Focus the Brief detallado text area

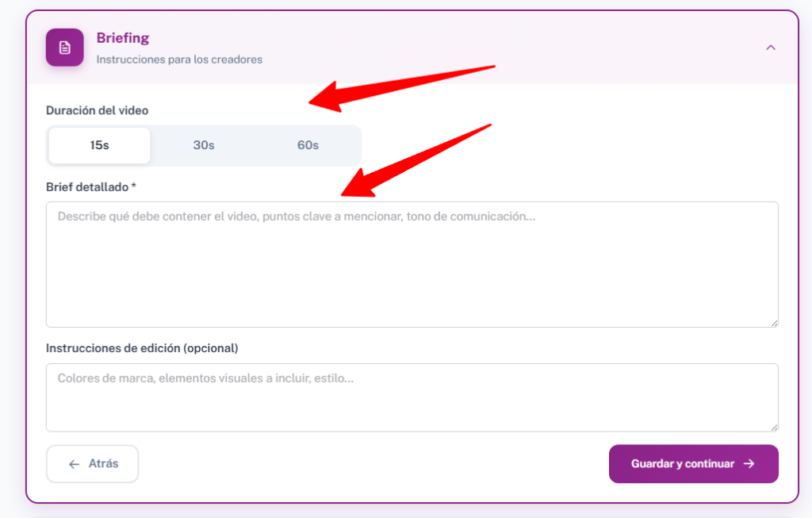412,264
